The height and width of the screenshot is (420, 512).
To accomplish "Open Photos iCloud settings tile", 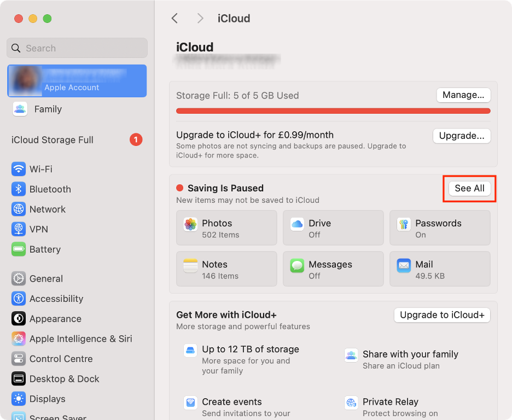I will coord(226,228).
